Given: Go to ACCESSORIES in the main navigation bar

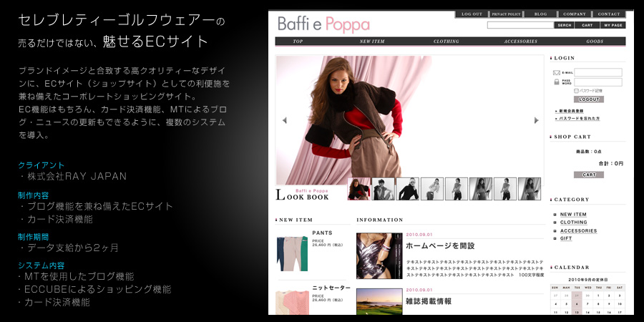Looking at the screenshot, I should [x=520, y=42].
